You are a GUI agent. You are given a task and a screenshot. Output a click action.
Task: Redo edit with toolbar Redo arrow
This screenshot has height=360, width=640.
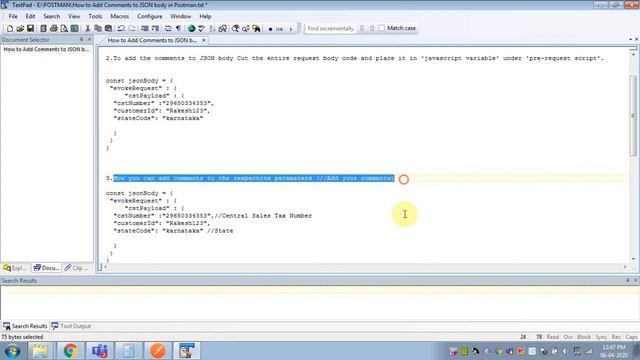click(x=132, y=29)
